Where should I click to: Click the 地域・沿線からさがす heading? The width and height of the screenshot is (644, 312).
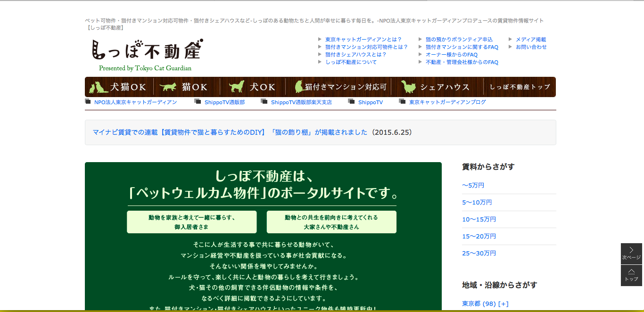pyautogui.click(x=500, y=285)
